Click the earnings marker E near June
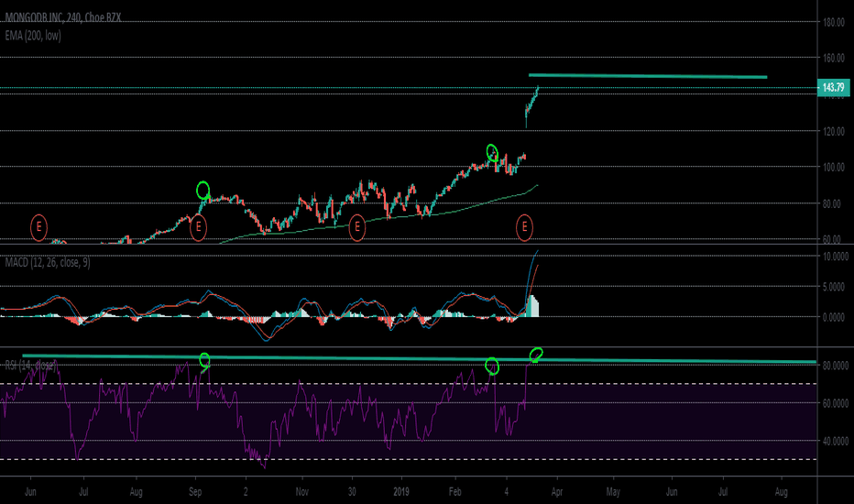The image size is (854, 504). 38,228
